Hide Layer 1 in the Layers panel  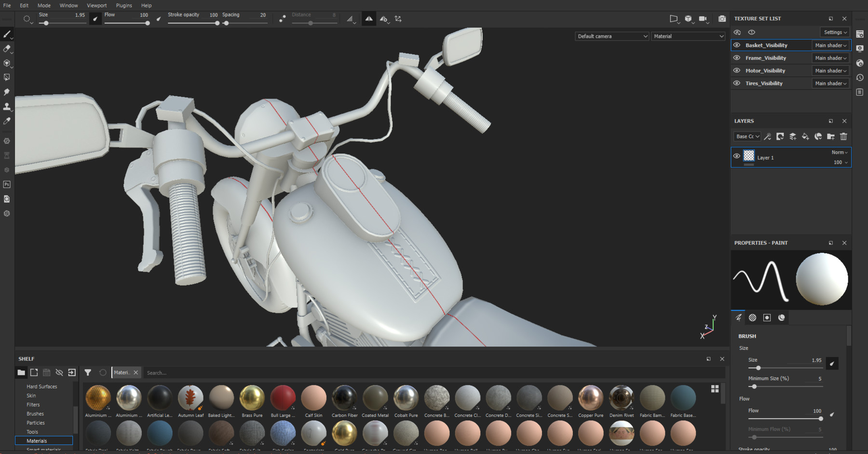pyautogui.click(x=737, y=157)
